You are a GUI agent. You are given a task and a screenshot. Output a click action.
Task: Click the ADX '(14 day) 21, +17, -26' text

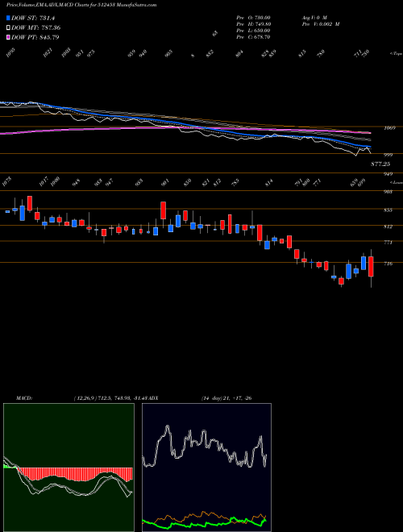[226, 398]
